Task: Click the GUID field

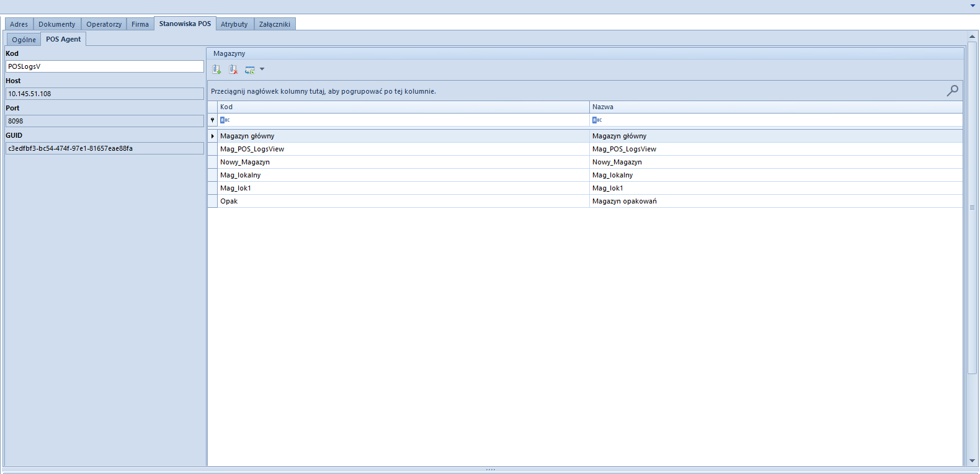Action: tap(105, 148)
